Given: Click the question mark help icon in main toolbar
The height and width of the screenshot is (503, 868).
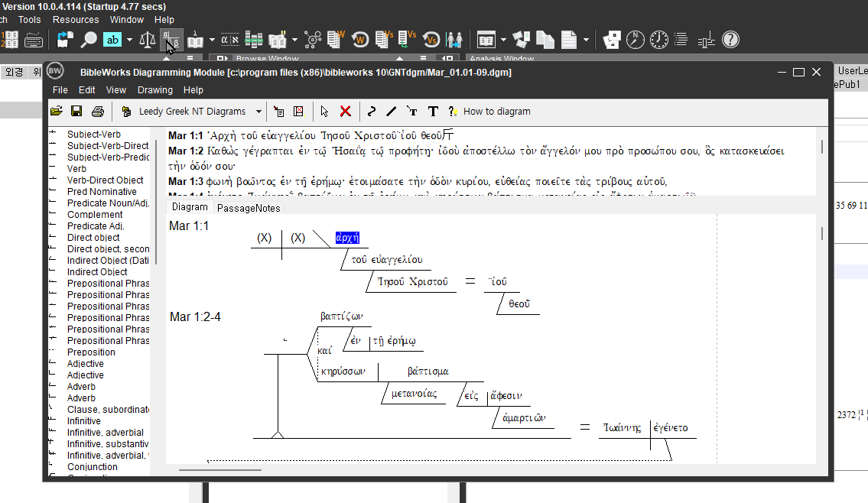Looking at the screenshot, I should point(730,39).
